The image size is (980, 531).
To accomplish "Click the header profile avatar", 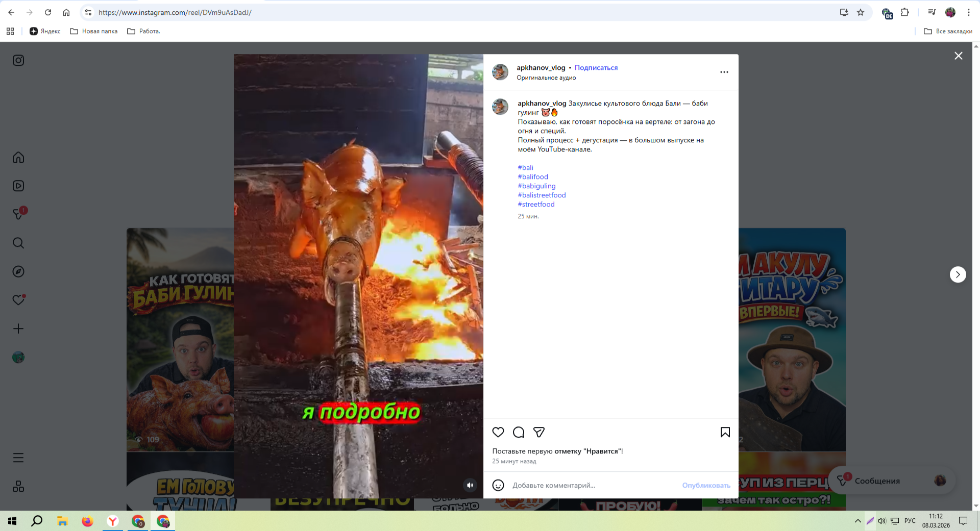I will pyautogui.click(x=500, y=72).
